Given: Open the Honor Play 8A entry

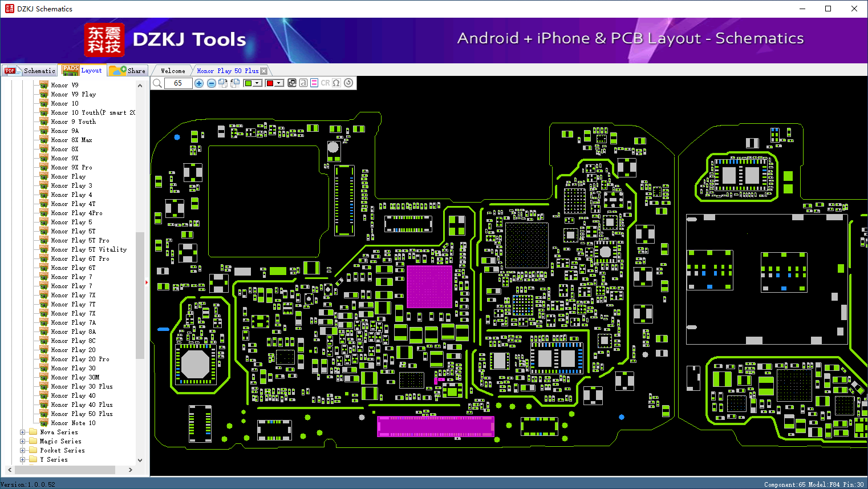Looking at the screenshot, I should tap(73, 332).
